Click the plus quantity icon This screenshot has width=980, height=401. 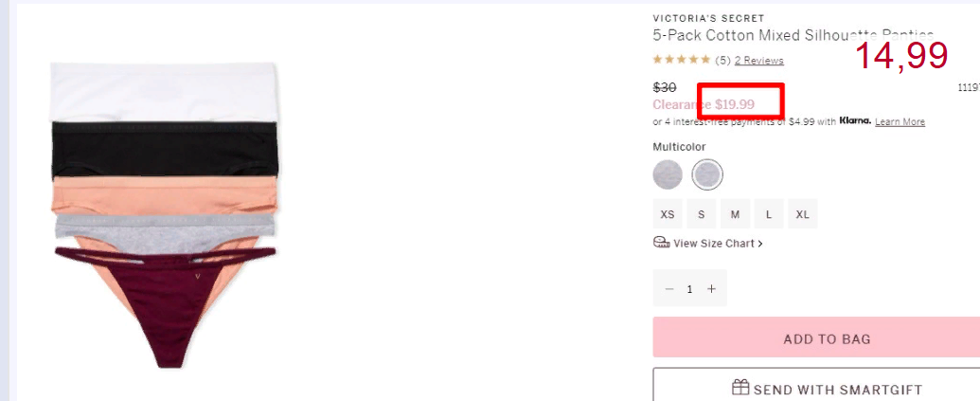711,289
